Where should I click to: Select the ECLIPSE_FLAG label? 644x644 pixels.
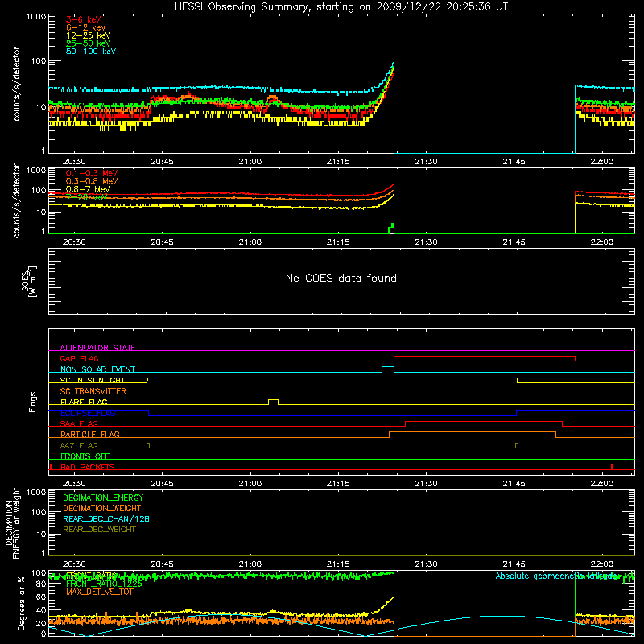[88, 413]
